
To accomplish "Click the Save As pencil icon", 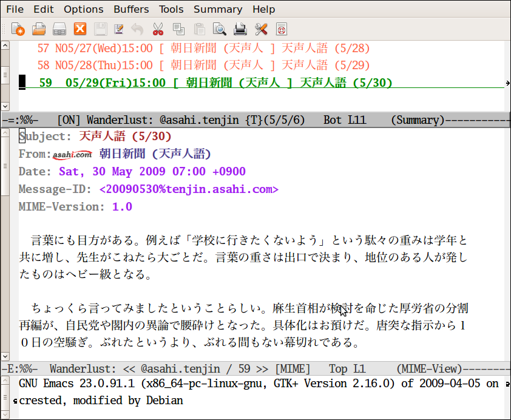I will pyautogui.click(x=118, y=29).
